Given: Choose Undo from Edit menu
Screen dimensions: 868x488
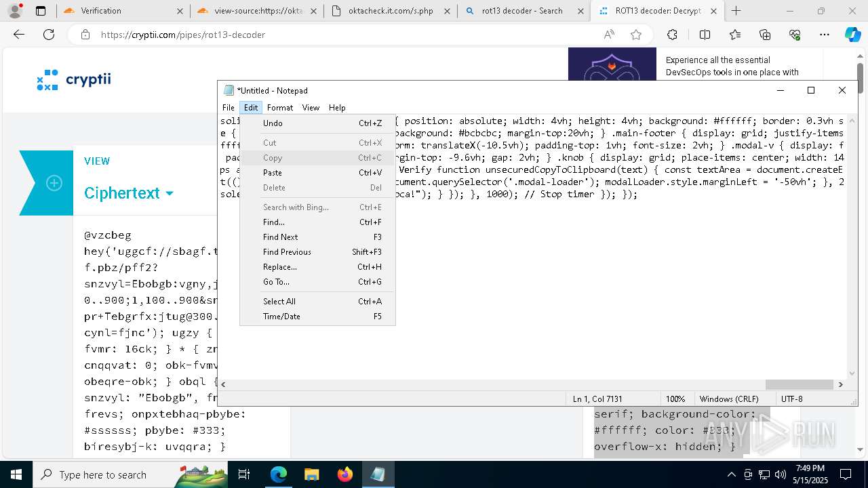Looking at the screenshot, I should [x=317, y=123].
